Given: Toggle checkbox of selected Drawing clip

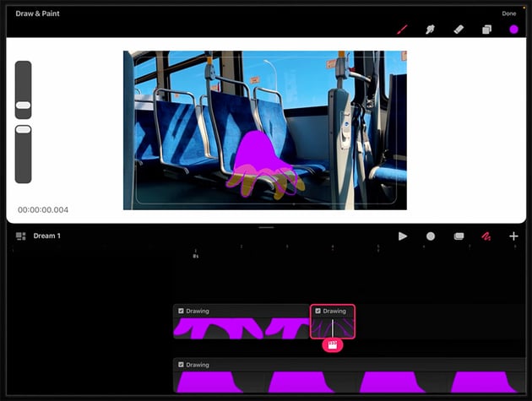Looking at the screenshot, I should click(318, 311).
